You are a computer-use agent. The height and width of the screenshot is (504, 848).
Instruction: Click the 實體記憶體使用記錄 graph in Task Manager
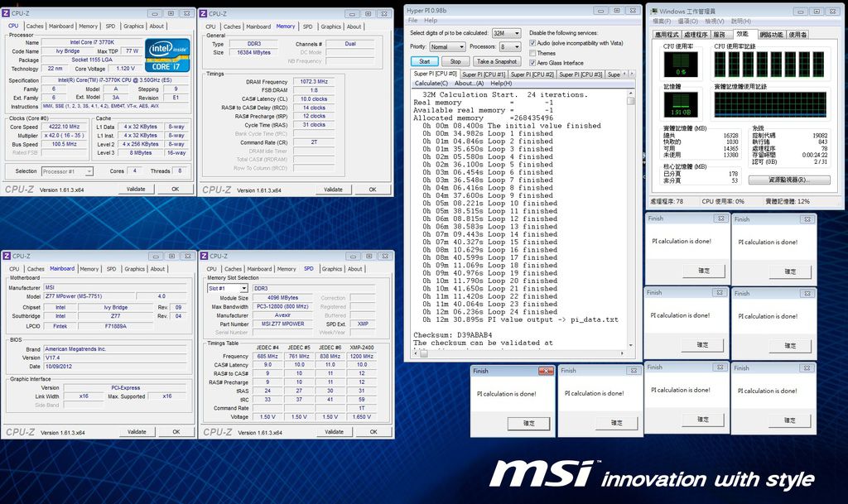(770, 105)
